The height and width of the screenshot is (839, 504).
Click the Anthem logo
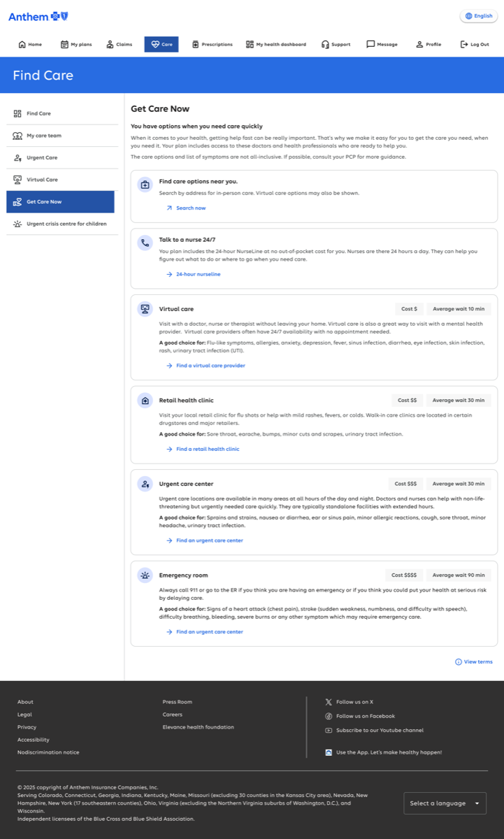click(38, 16)
